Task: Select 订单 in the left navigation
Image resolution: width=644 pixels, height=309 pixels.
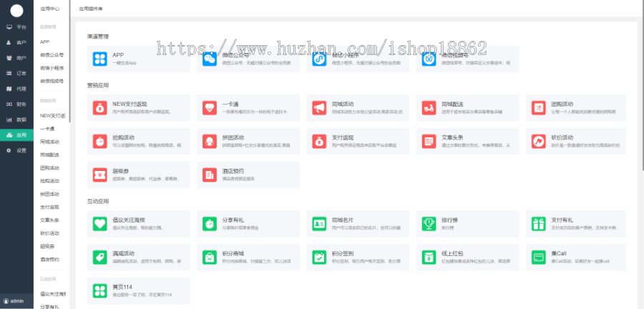Action: tap(16, 74)
